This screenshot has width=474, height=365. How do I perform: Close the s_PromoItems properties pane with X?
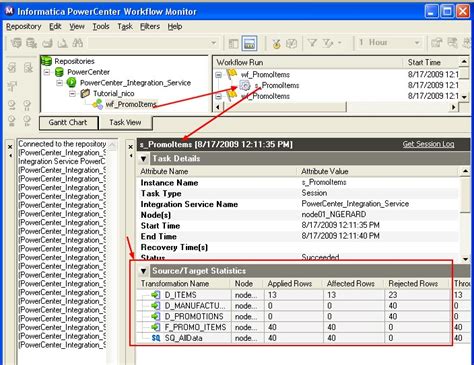[131, 147]
